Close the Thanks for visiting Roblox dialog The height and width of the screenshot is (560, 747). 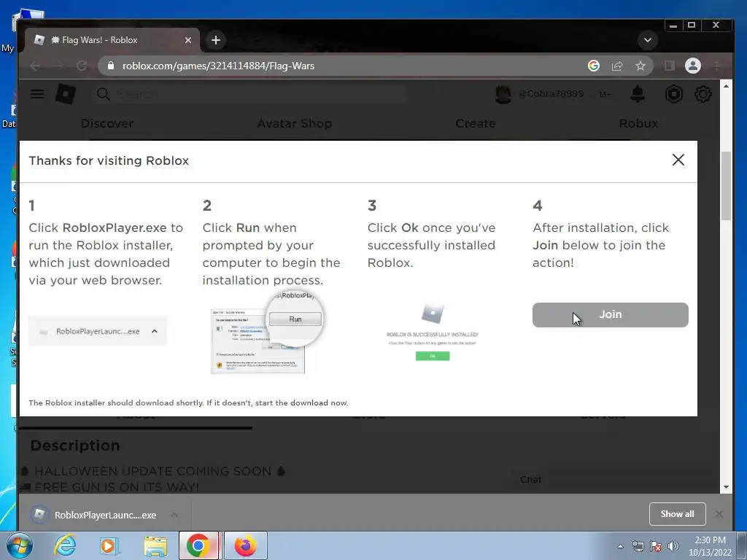[x=678, y=160]
